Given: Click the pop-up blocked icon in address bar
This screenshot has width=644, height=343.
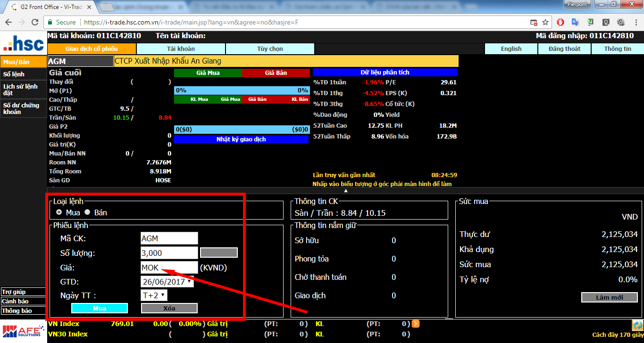Looking at the screenshot, I should coord(534,22).
